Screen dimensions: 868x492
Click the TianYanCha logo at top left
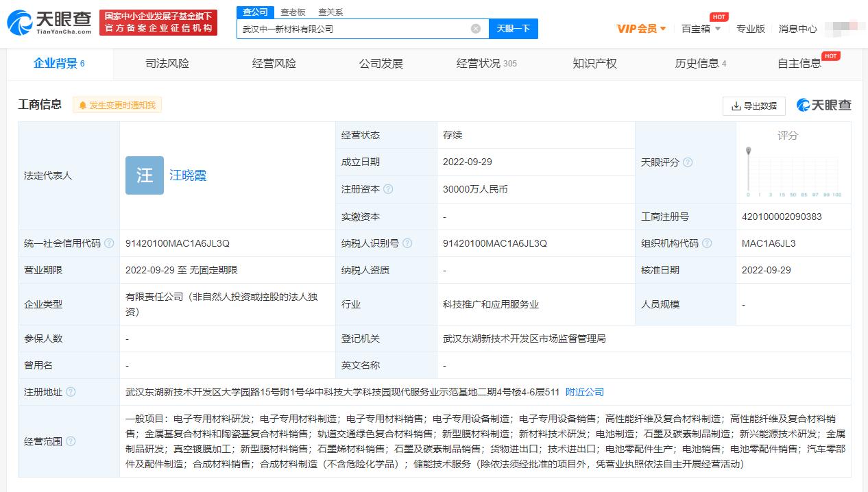49,23
